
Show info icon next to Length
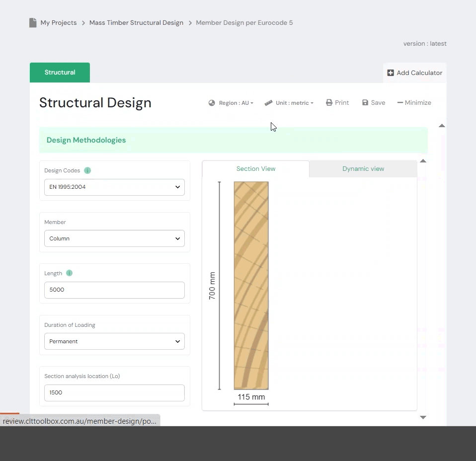(69, 273)
